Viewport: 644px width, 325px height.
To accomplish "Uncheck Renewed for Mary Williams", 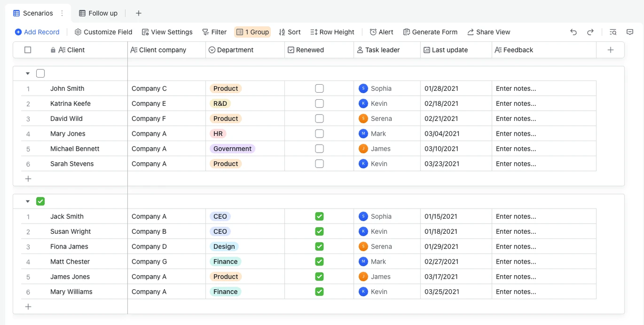I will coord(319,292).
